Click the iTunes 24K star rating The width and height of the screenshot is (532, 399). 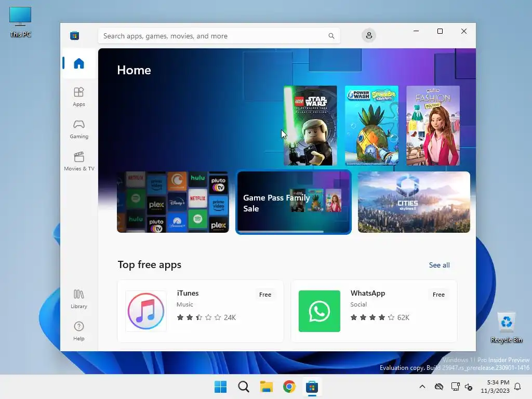tap(206, 317)
